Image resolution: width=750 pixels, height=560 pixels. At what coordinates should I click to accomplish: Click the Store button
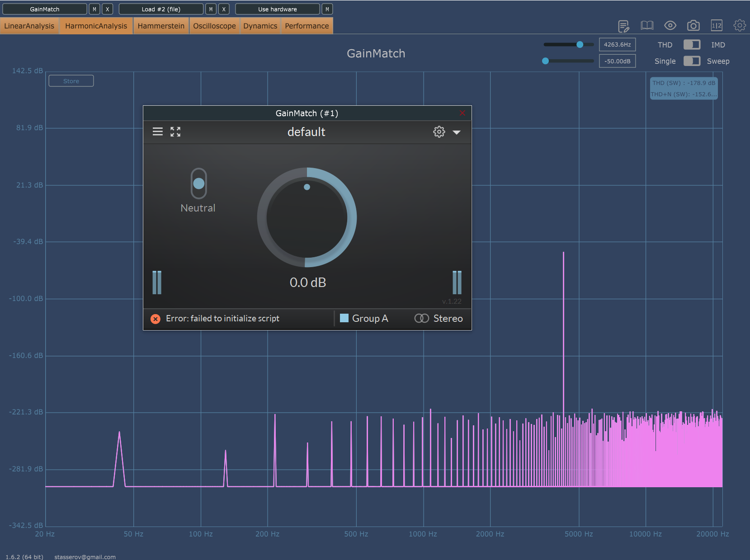(x=71, y=81)
